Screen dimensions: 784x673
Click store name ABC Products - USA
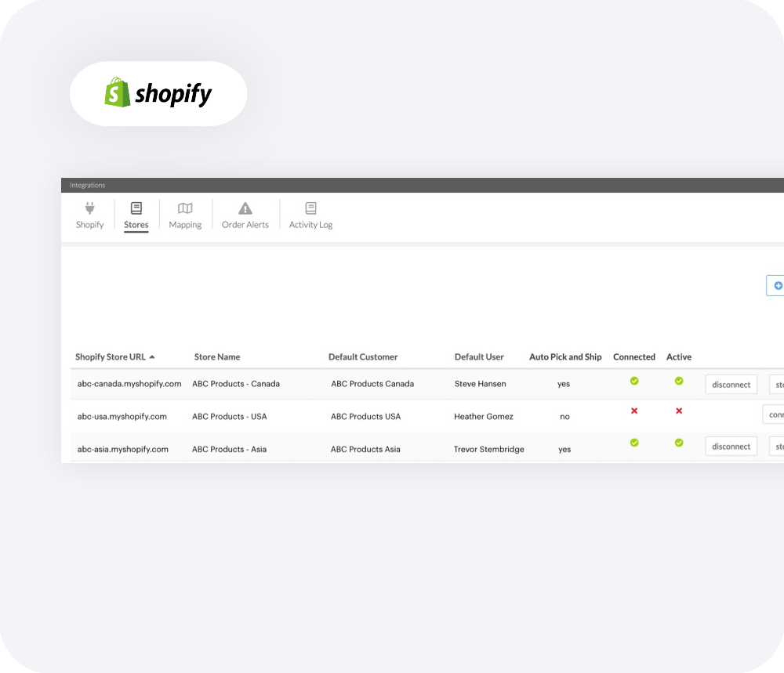coord(230,416)
